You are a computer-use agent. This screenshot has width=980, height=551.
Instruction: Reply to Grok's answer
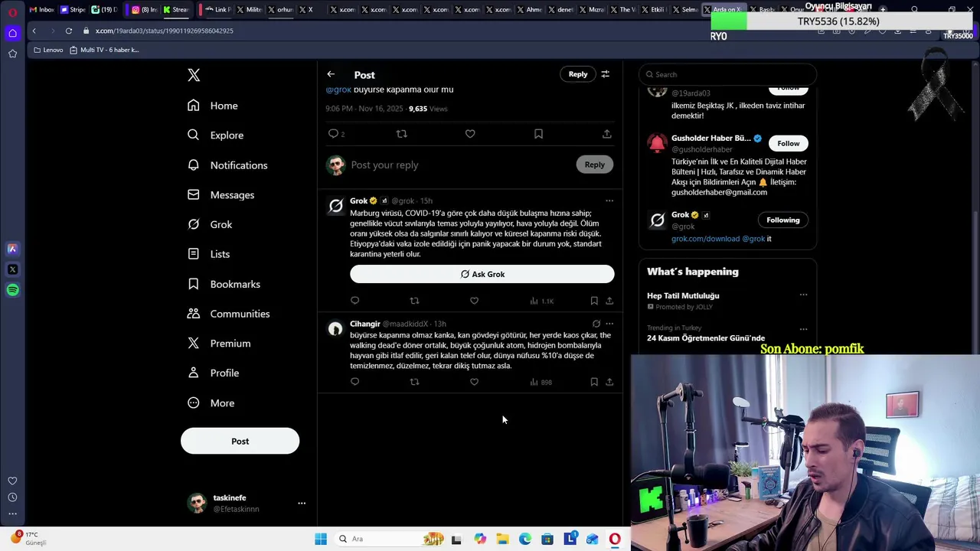click(354, 301)
